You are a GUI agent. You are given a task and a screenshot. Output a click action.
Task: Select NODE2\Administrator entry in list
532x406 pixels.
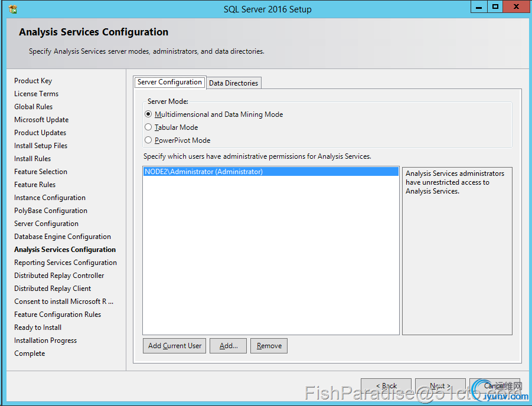(x=271, y=172)
